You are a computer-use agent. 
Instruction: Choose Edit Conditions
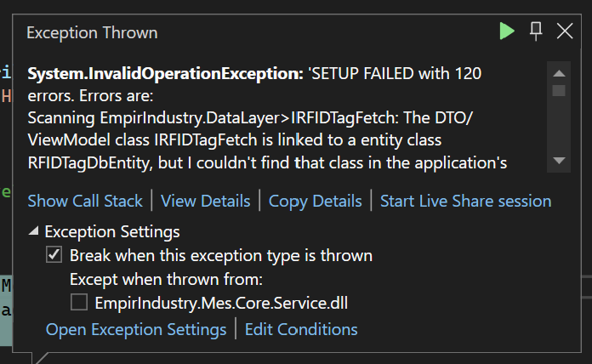tap(301, 329)
